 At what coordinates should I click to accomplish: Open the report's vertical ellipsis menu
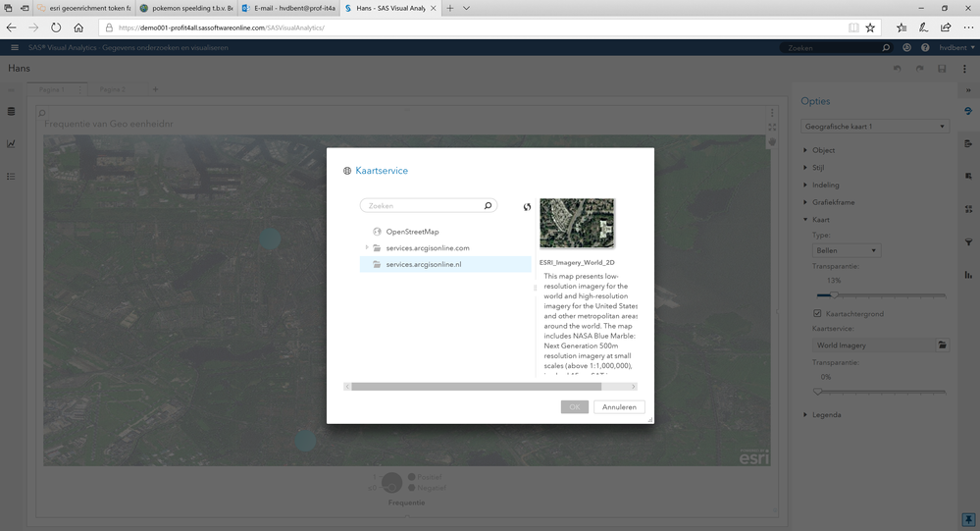[x=964, y=69]
